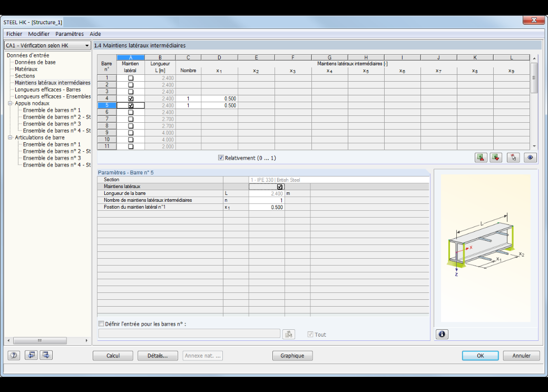Click the navigator scrollbar left arrow
Screen dimensions: 548x392
tap(9, 340)
